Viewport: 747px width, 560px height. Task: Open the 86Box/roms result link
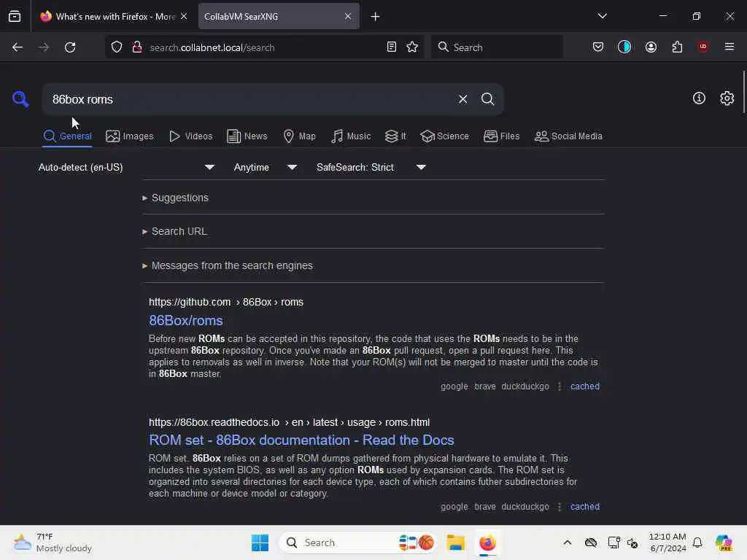point(186,321)
